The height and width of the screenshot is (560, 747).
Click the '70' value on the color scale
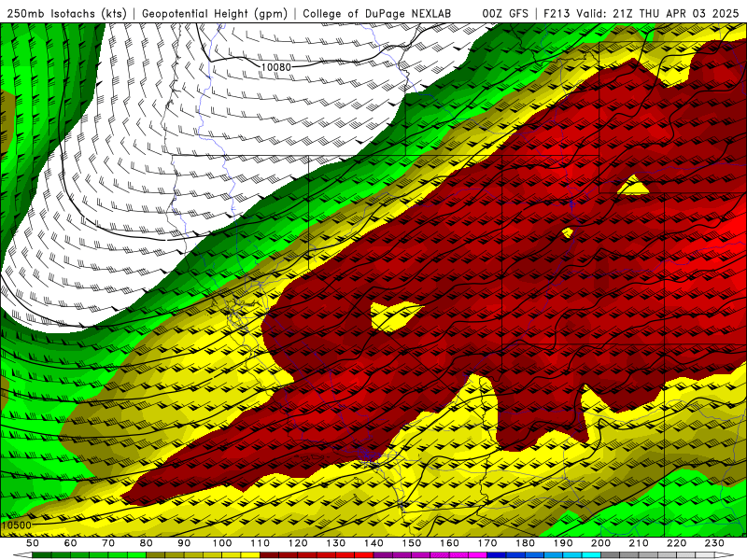pos(108,543)
